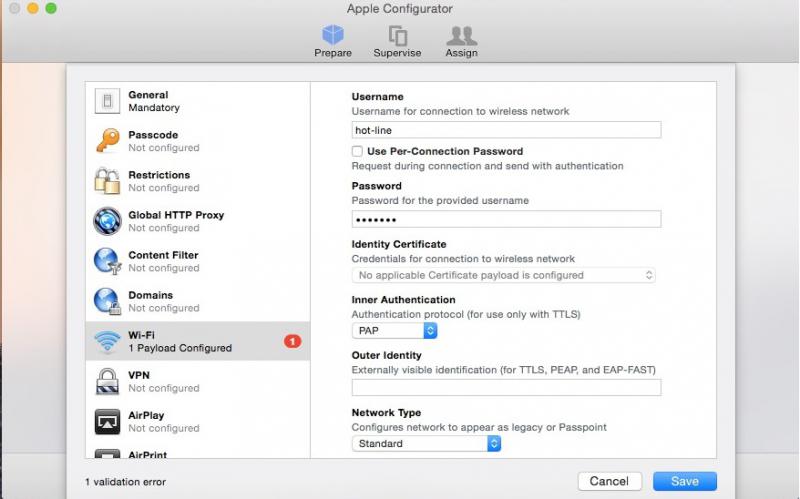The width and height of the screenshot is (800, 499).
Task: Select the partially visible AirPrint entry
Action: coord(147,454)
